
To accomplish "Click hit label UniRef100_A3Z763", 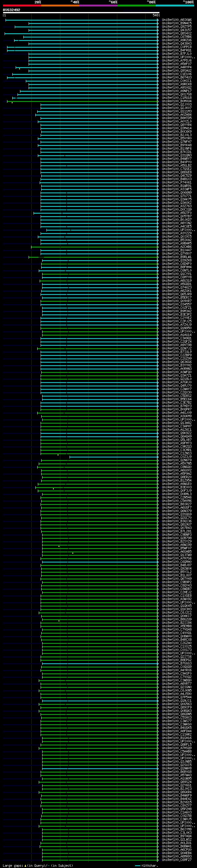I will [177, 206].
